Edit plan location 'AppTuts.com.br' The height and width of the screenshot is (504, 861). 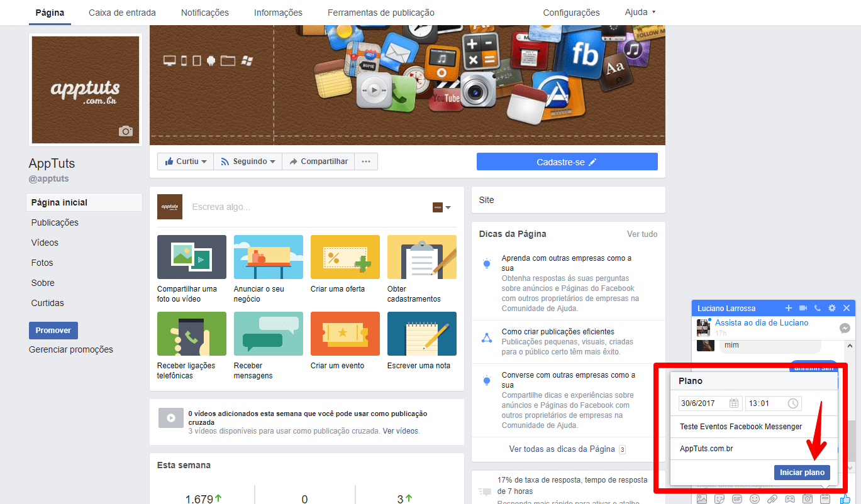pyautogui.click(x=755, y=449)
